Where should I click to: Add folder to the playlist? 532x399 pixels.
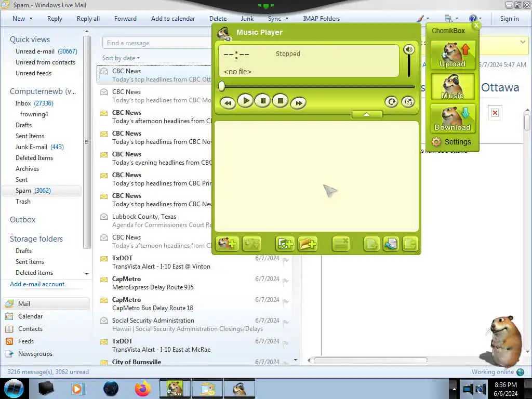(x=308, y=244)
